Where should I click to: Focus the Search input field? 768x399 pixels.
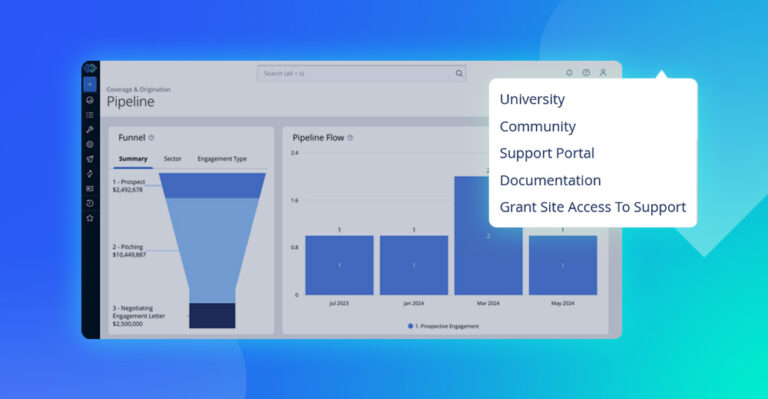click(361, 73)
